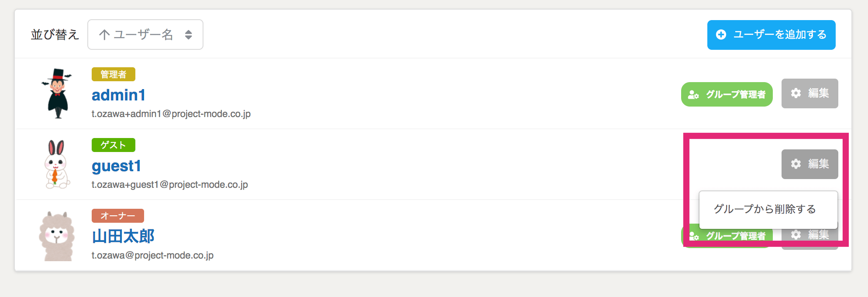The width and height of the screenshot is (868, 297).
Task: Click the オーナー role label on 山田太郎
Action: (x=118, y=216)
